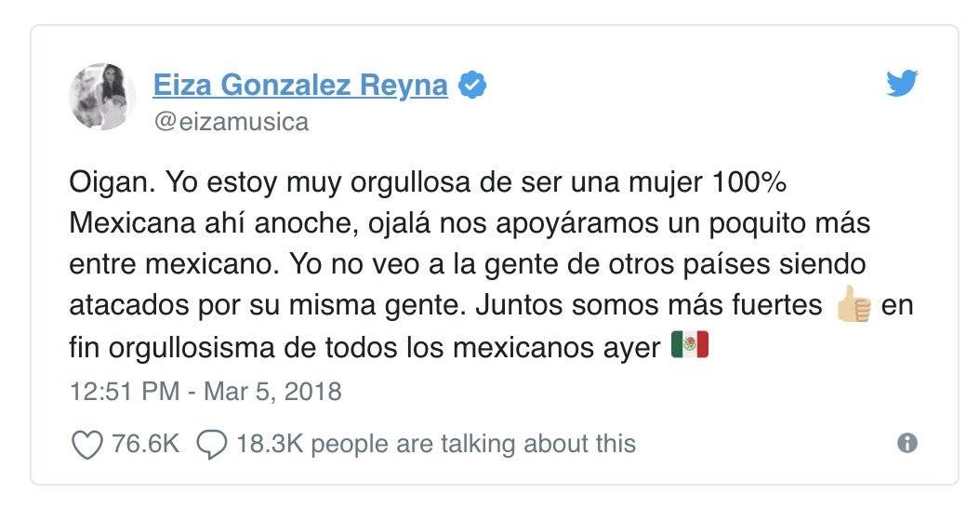Open '18.3K people are talking about this'
Screen dimensions: 980x508
click(x=436, y=444)
